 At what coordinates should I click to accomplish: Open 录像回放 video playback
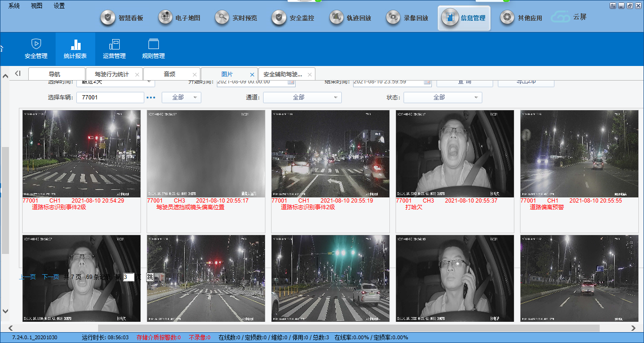click(x=408, y=18)
